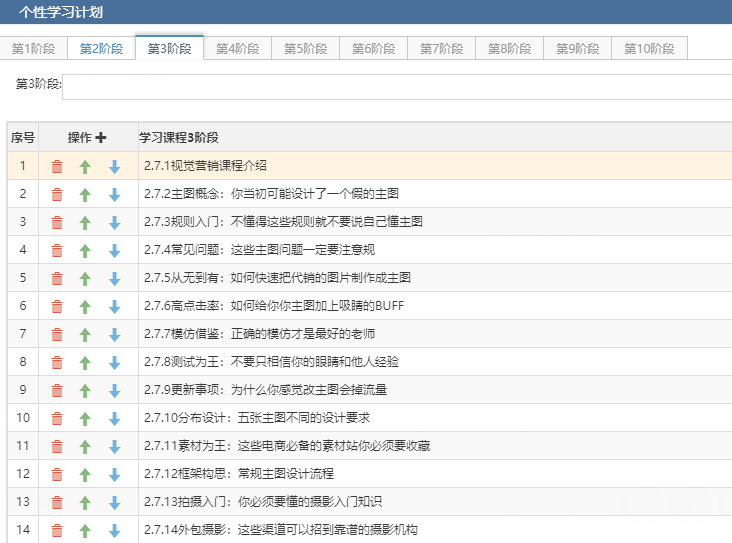Screen dimensions: 732x543
Task: Move row 14 外包摄影 course down
Action: pyautogui.click(x=114, y=531)
